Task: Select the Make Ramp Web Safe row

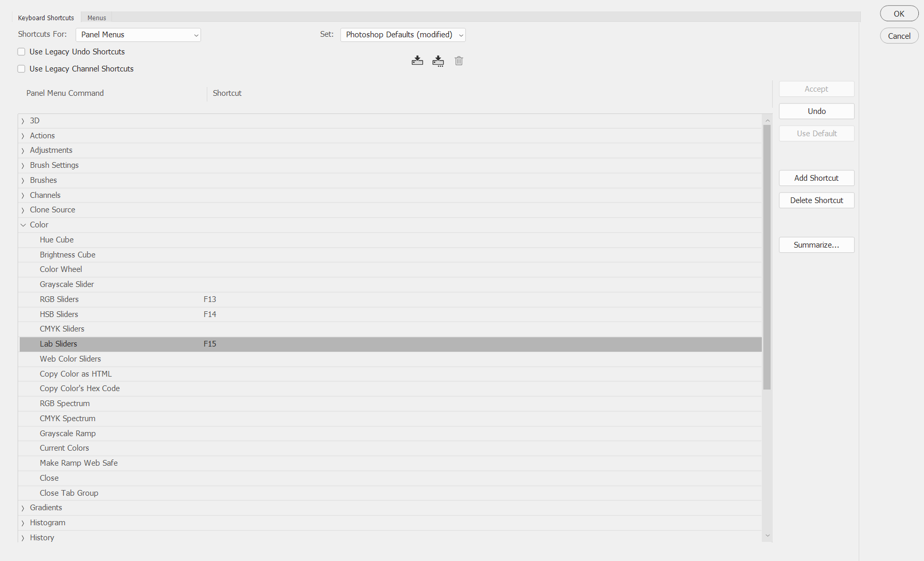Action: tap(390, 463)
